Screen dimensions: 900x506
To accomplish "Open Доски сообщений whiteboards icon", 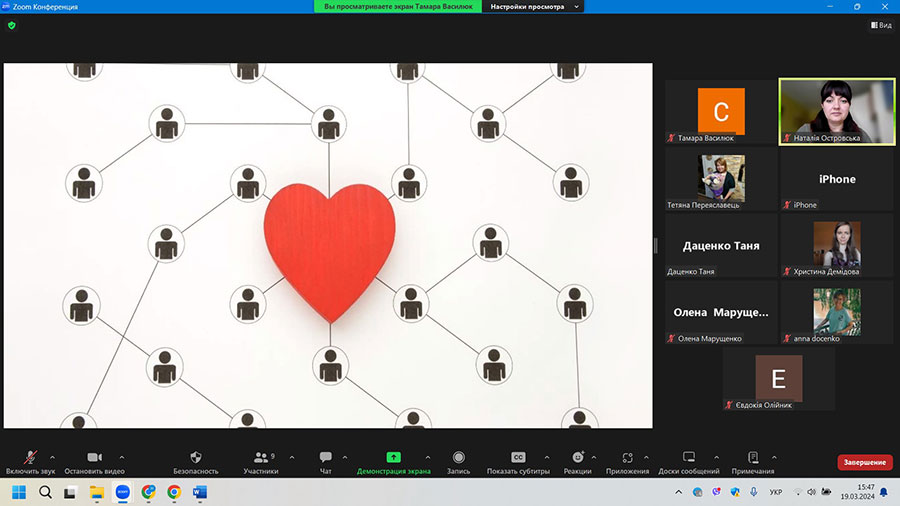I will coord(688,458).
